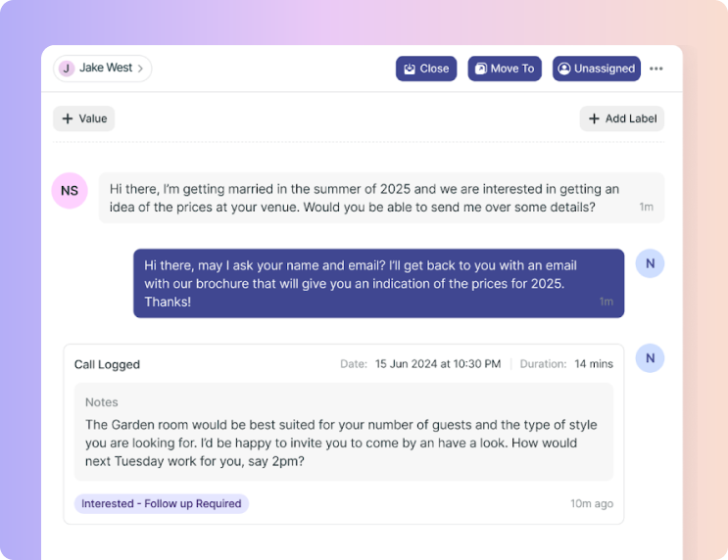The width and height of the screenshot is (728, 560).
Task: Click the plus icon beside Add Label
Action: pyautogui.click(x=594, y=118)
